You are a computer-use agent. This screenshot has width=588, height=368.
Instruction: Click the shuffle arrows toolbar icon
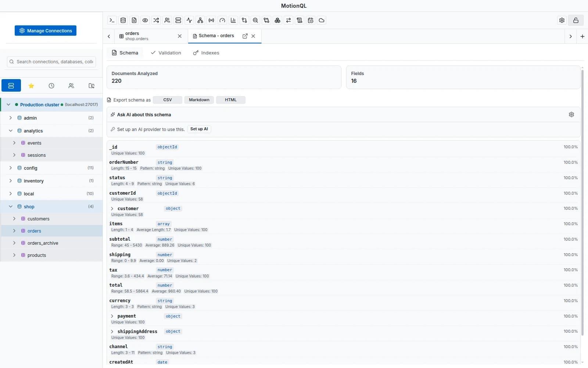156,20
